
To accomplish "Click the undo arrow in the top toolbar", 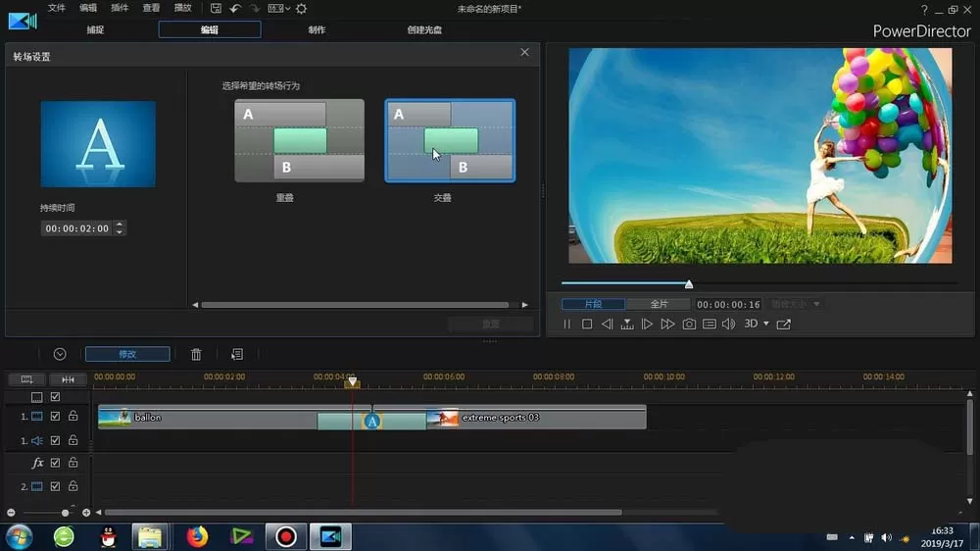I will coord(235,9).
